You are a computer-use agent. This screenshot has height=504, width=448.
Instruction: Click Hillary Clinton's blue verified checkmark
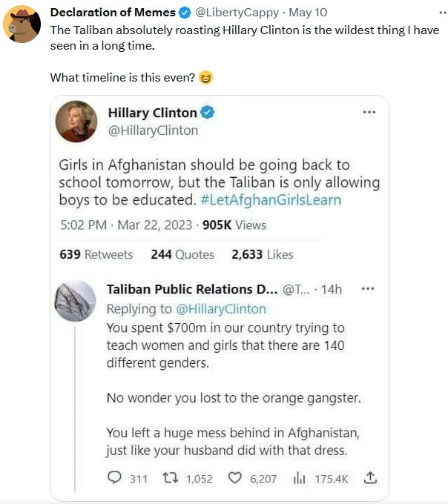tap(208, 113)
